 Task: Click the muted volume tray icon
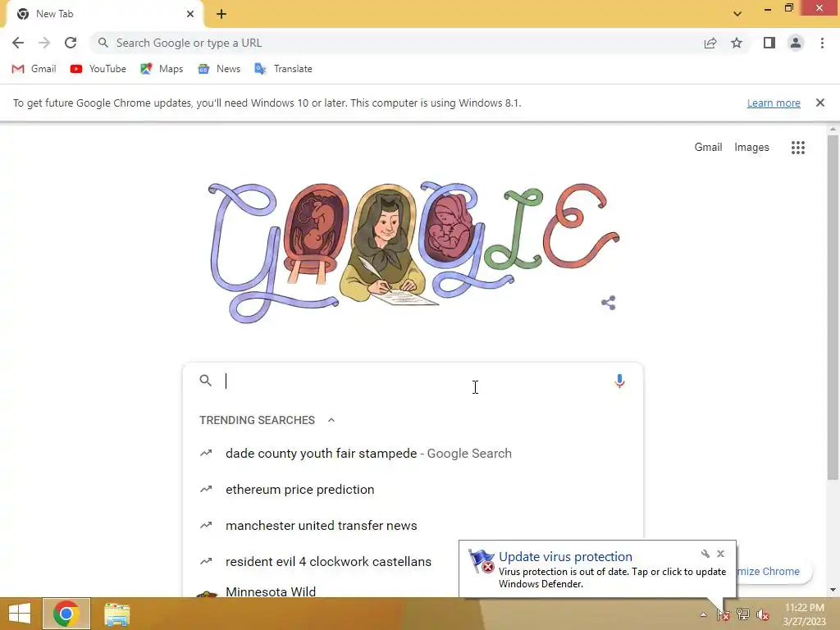[x=763, y=614]
